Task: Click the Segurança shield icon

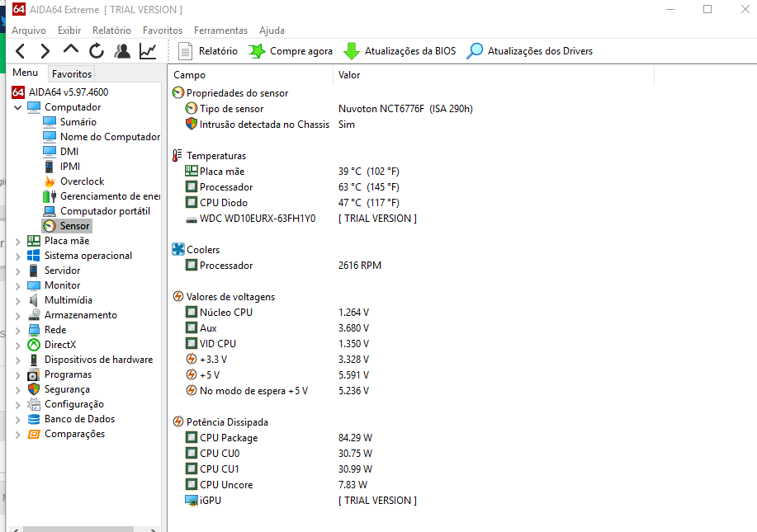Action: click(x=34, y=389)
